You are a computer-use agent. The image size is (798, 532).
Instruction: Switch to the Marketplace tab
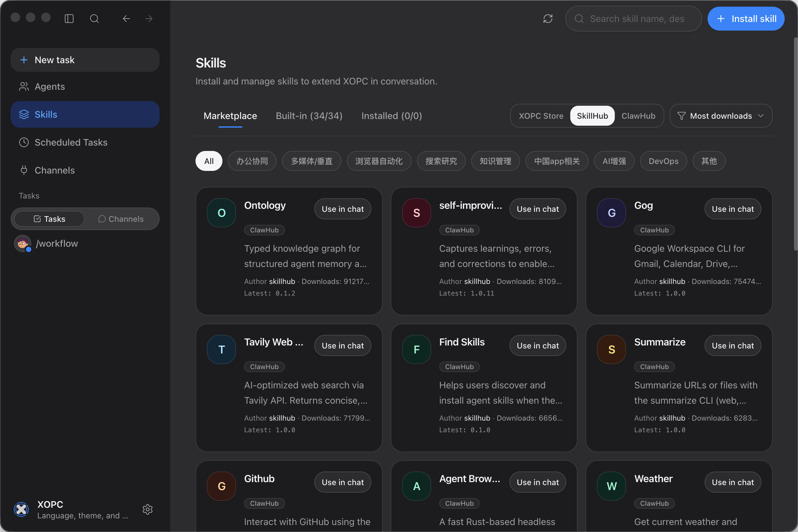[x=230, y=116]
